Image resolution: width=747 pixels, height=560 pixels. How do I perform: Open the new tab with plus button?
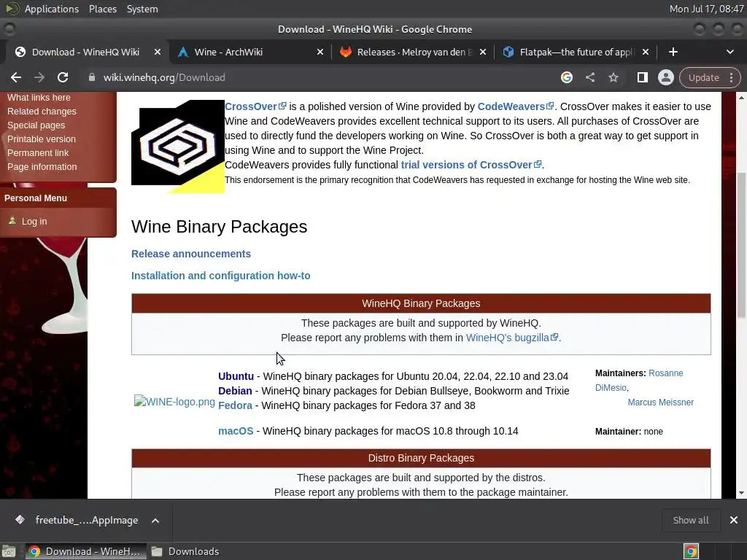(x=673, y=52)
